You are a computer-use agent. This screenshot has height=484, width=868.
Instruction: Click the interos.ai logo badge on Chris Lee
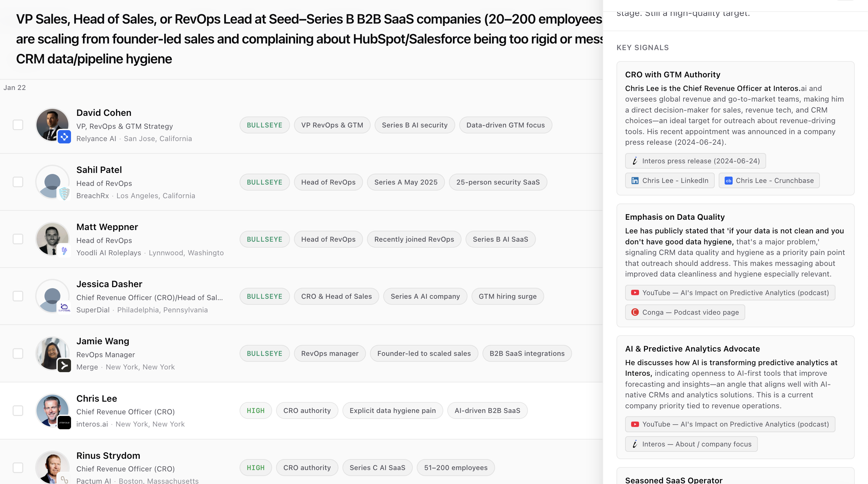[64, 422]
